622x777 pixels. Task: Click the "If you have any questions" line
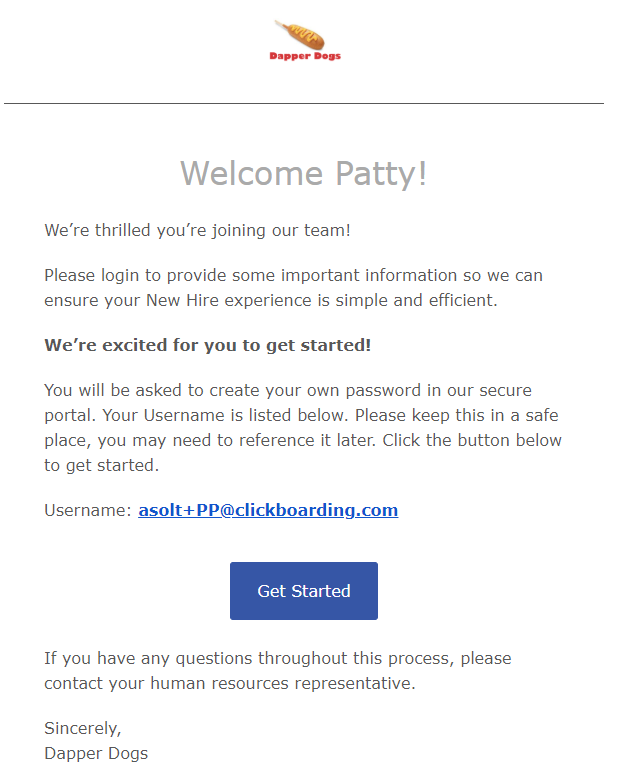277,658
